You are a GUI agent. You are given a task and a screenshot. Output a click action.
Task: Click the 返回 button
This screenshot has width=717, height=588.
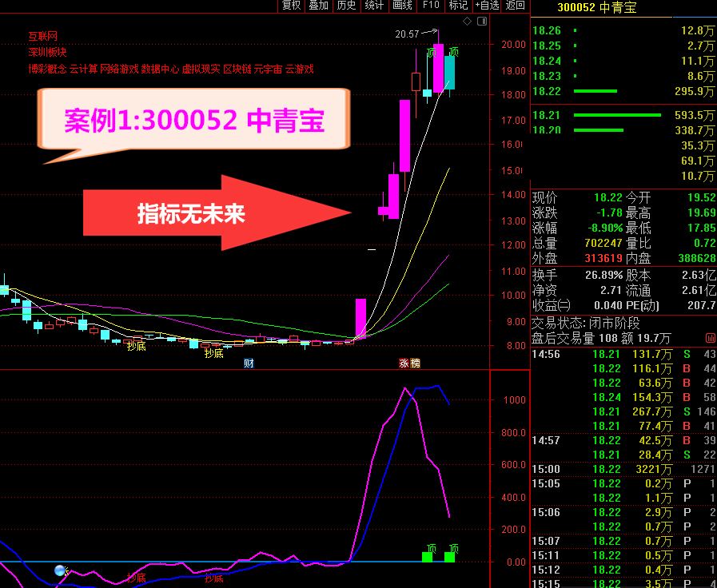tap(516, 6)
